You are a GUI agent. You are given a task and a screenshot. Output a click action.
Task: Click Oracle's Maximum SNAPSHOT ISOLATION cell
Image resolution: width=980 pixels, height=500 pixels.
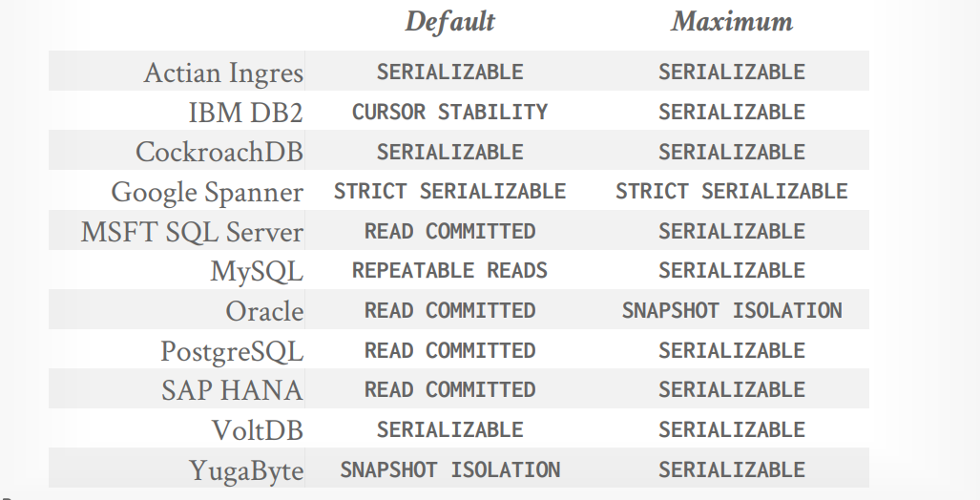[x=732, y=311]
